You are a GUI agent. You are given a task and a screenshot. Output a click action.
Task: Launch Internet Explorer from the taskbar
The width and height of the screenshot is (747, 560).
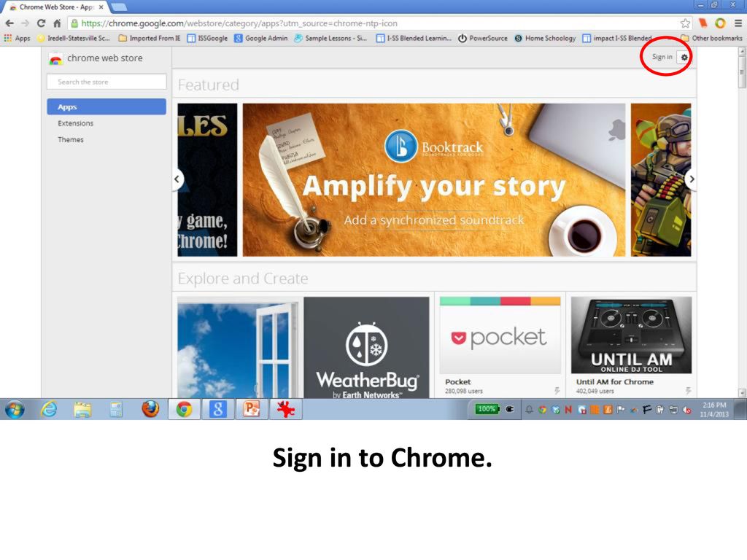(49, 410)
